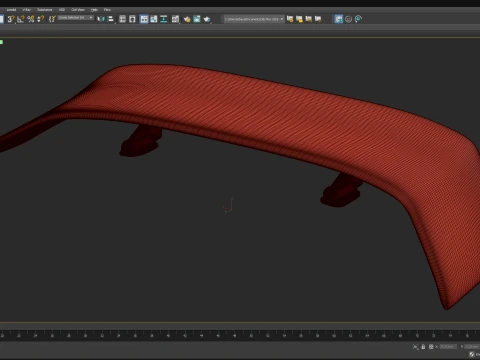This screenshot has height=360, width=480.
Task: Click the Y coordinate input field
Action: [x=473, y=347]
